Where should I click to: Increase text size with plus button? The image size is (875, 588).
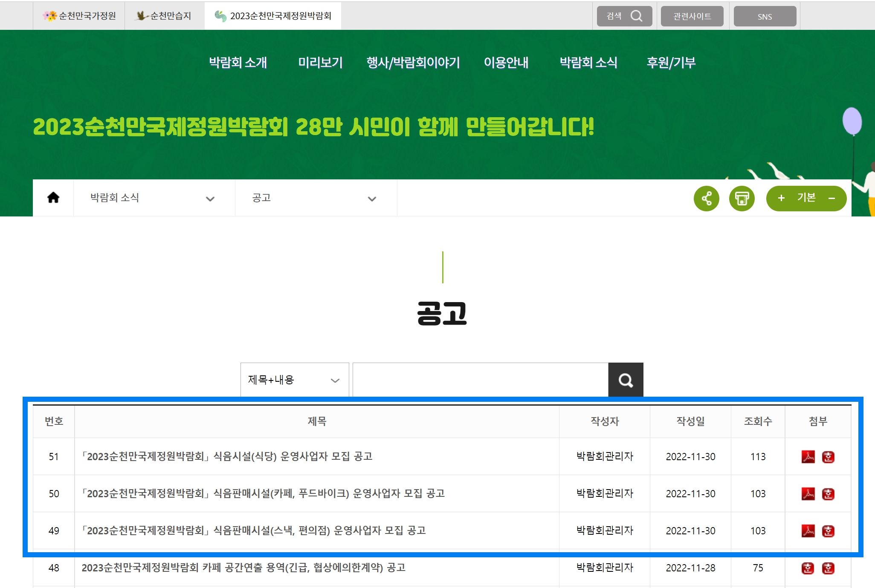781,198
